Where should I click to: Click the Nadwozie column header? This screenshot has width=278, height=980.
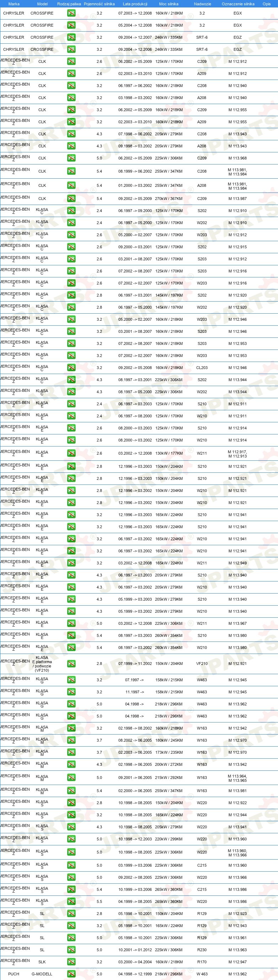pos(202,4)
